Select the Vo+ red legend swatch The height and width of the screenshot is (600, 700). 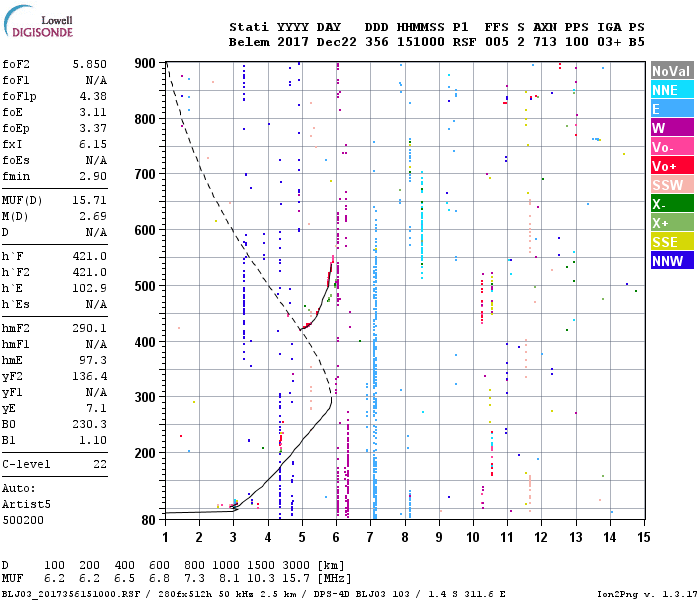pos(672,166)
